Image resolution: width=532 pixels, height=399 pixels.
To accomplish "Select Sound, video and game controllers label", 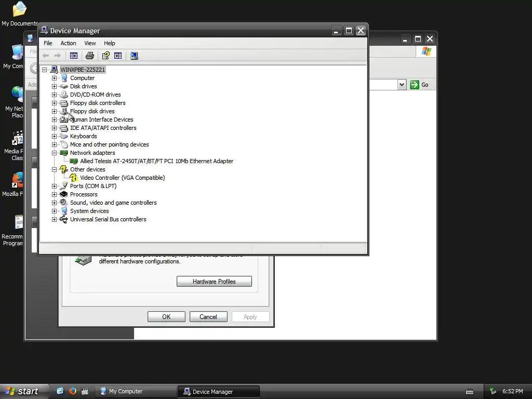I will (113, 203).
